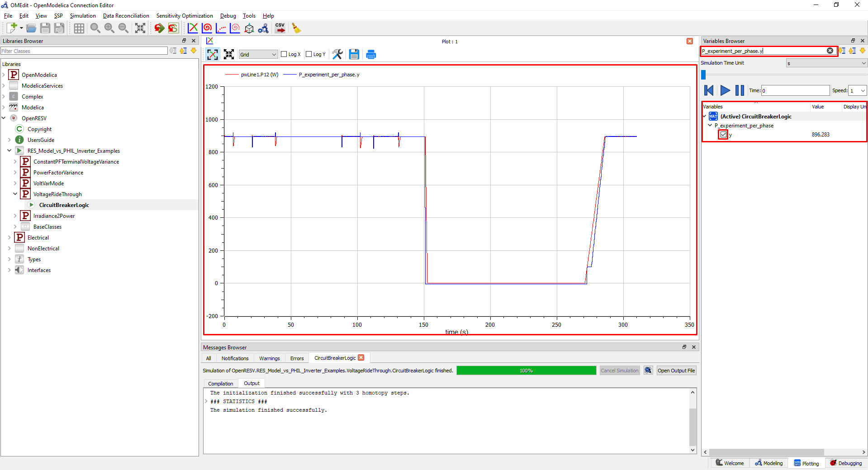The image size is (868, 470).
Task: Uncheck variable y under P_experiment_per_phase
Action: 723,135
